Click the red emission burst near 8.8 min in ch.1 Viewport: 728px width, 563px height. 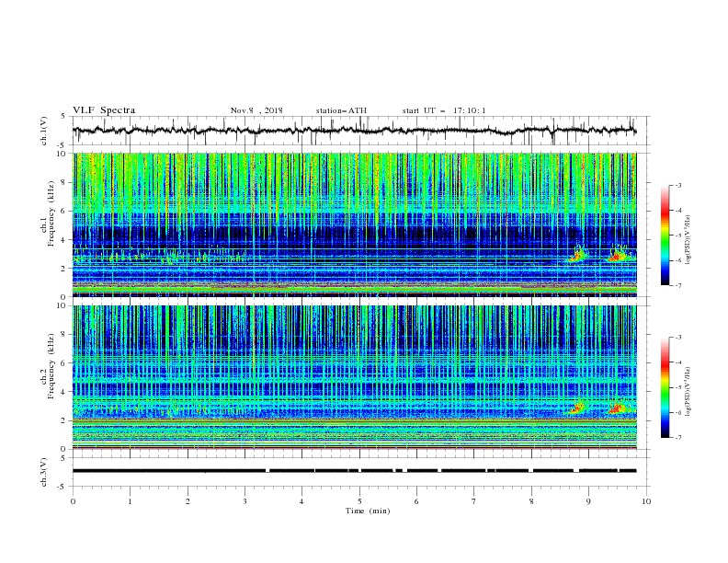pyautogui.click(x=578, y=256)
